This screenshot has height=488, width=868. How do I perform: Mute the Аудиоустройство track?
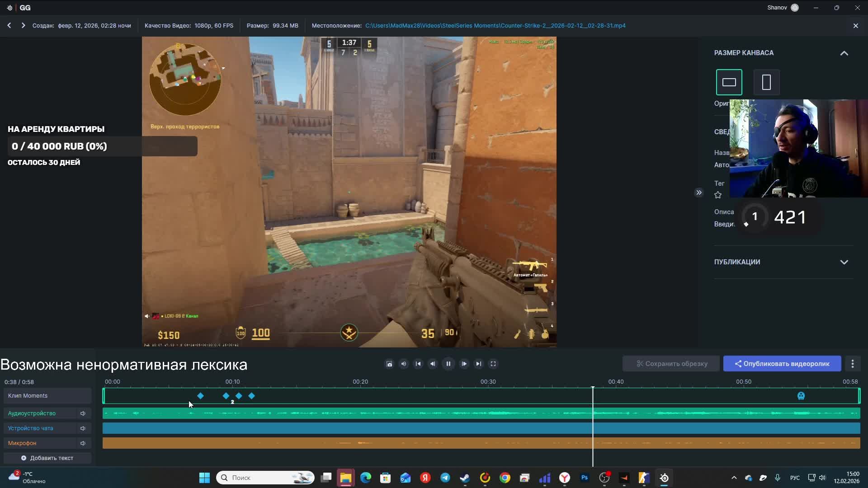(x=83, y=413)
